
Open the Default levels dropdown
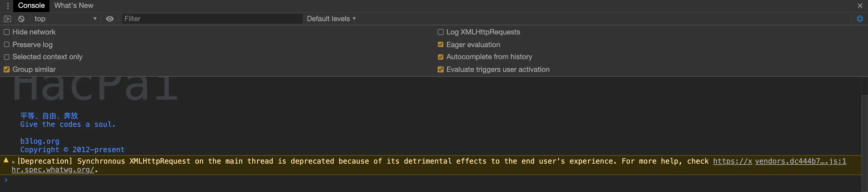(x=331, y=19)
